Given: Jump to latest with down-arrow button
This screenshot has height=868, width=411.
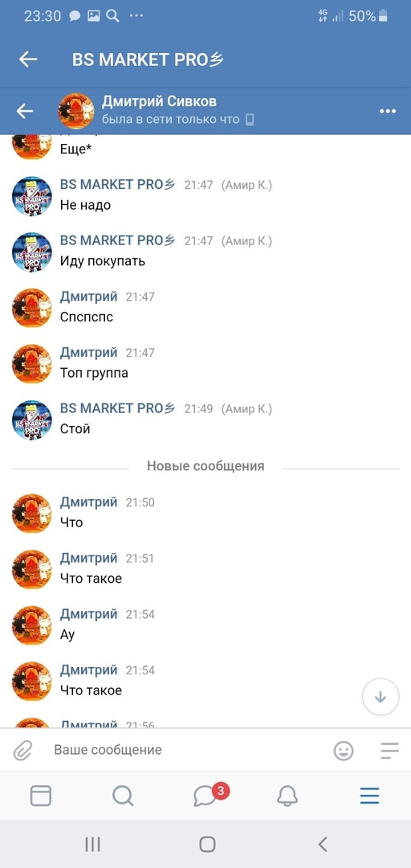Looking at the screenshot, I should pos(380,697).
